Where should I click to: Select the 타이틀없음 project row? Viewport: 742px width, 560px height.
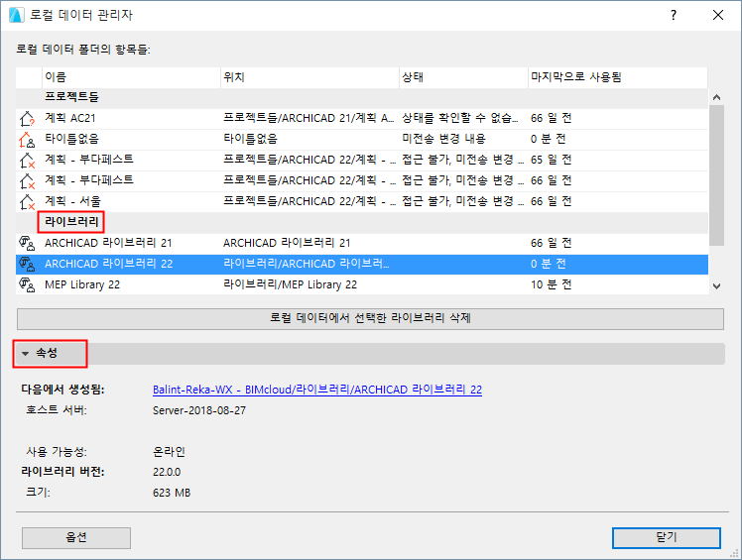pyautogui.click(x=362, y=139)
